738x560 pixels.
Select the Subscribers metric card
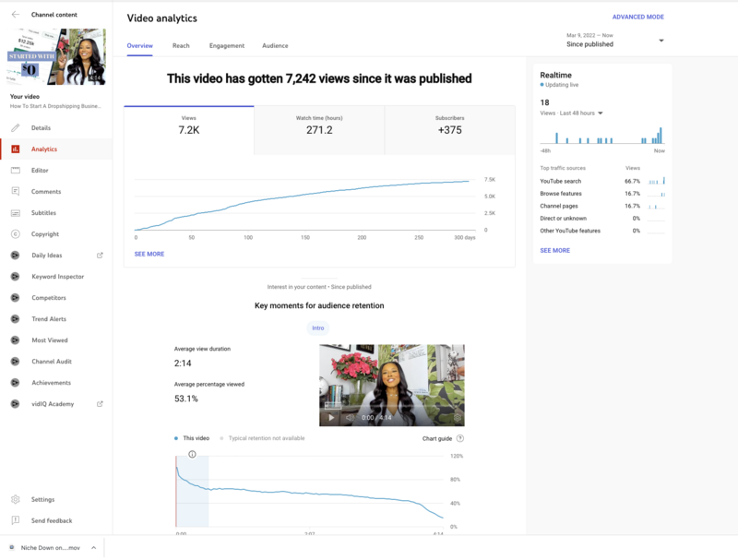[449, 130]
